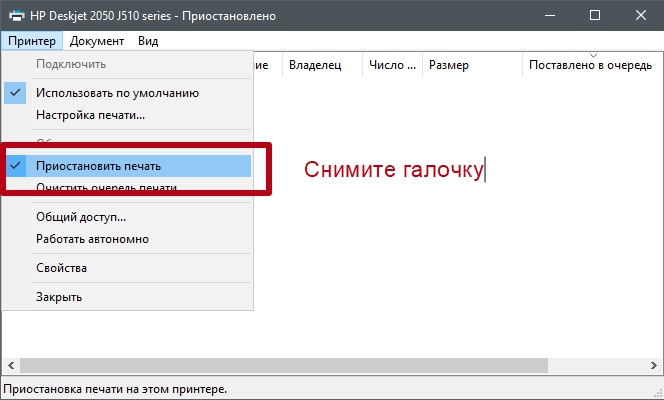Choose "Настройка печати..." from the menu

click(x=90, y=115)
